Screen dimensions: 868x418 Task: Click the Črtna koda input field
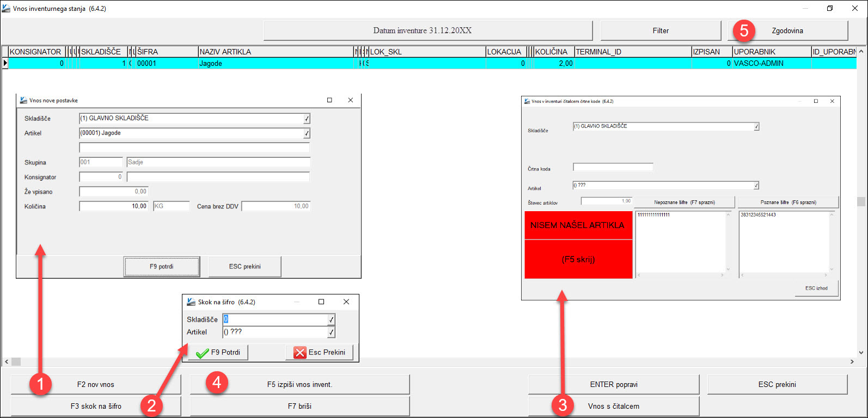(x=613, y=167)
